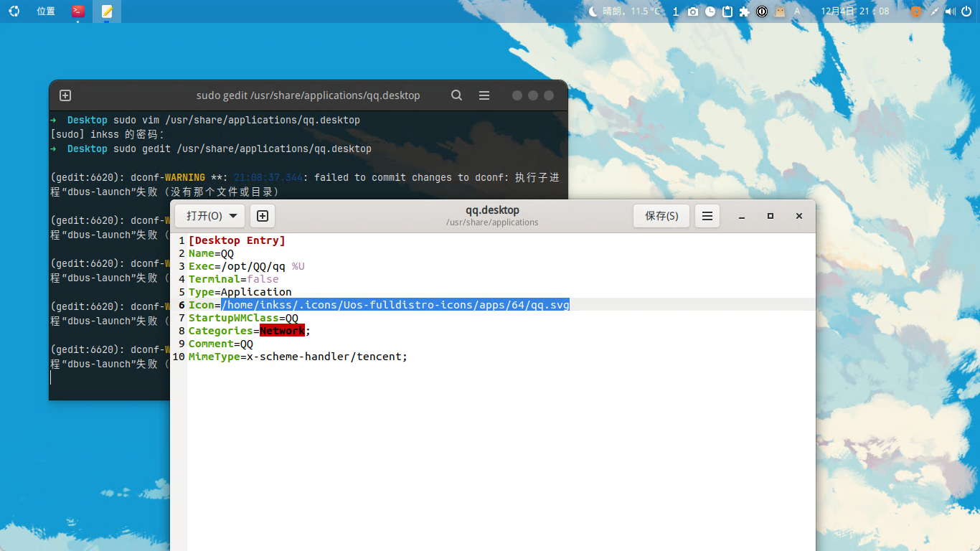The image size is (980, 551).
Task: Open a new terminal tab with the plus icon
Action: (x=65, y=95)
